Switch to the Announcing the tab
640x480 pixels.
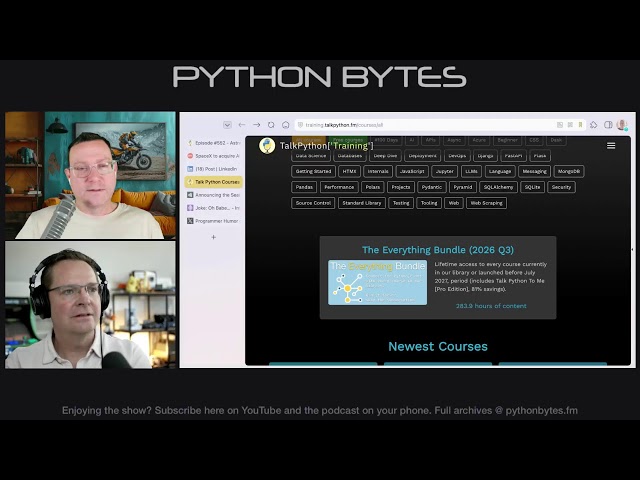point(213,195)
